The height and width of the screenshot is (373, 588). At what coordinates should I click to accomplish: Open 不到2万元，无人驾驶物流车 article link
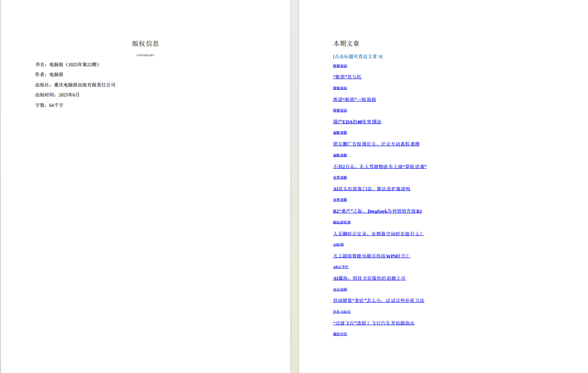point(380,166)
